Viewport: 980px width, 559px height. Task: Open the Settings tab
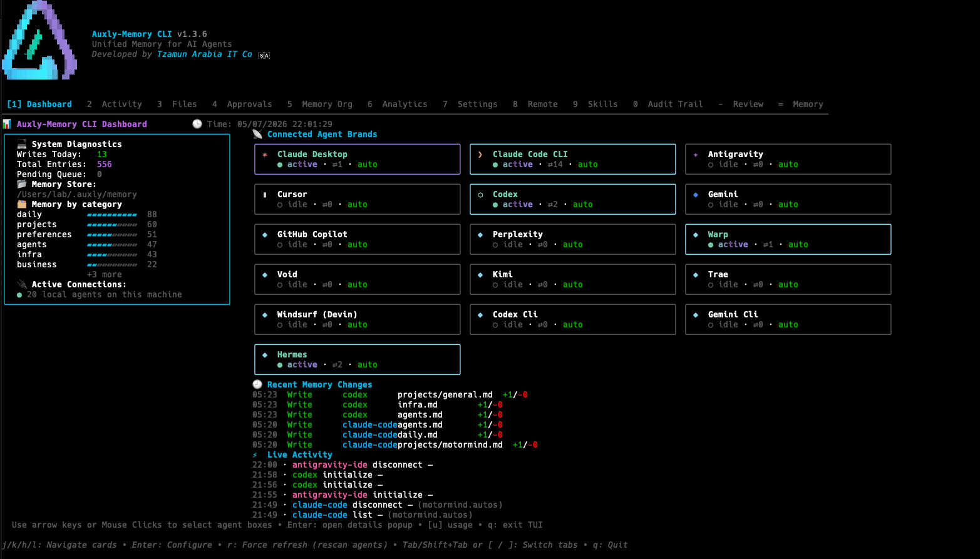click(470, 105)
